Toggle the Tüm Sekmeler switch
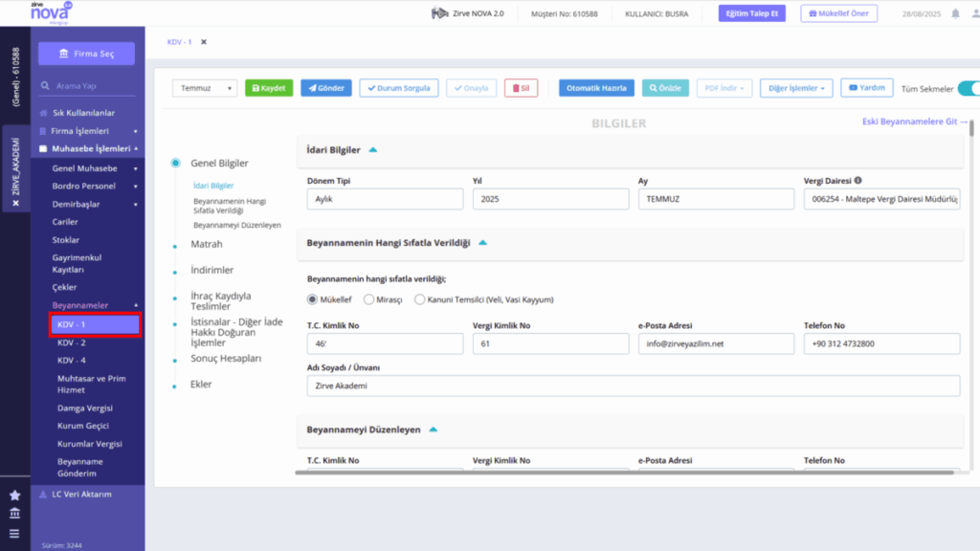The width and height of the screenshot is (980, 551). (969, 89)
